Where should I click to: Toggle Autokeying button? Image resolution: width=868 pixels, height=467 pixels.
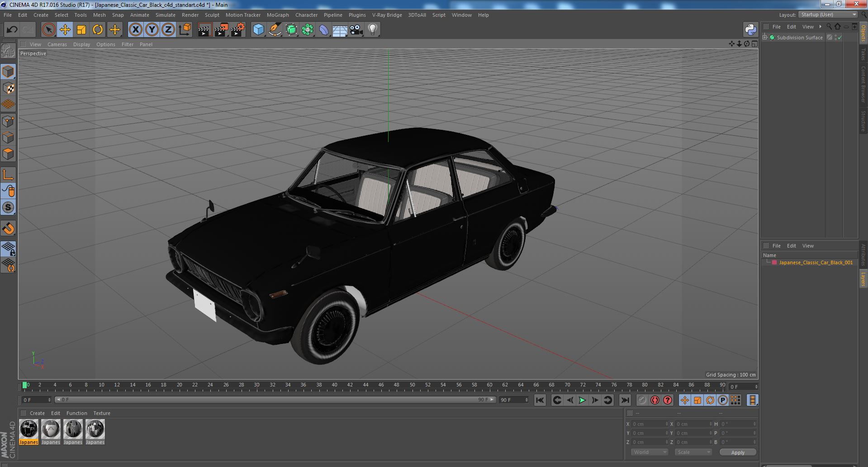(655, 400)
